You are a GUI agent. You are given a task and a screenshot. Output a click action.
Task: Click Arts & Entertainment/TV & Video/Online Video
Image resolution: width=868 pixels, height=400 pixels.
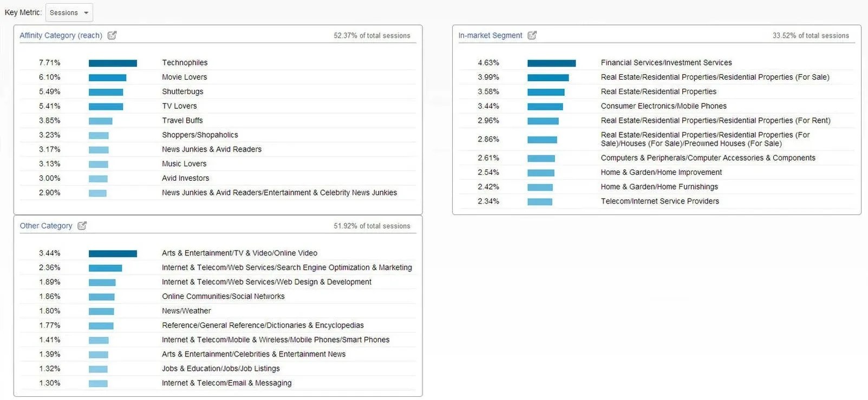[x=240, y=253]
